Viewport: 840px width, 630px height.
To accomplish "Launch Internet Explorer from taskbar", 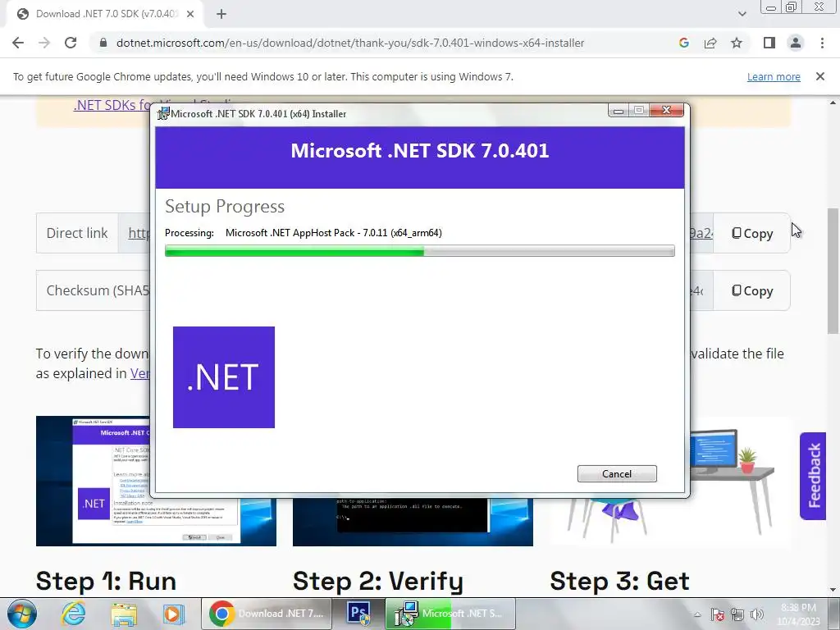I will click(x=73, y=614).
